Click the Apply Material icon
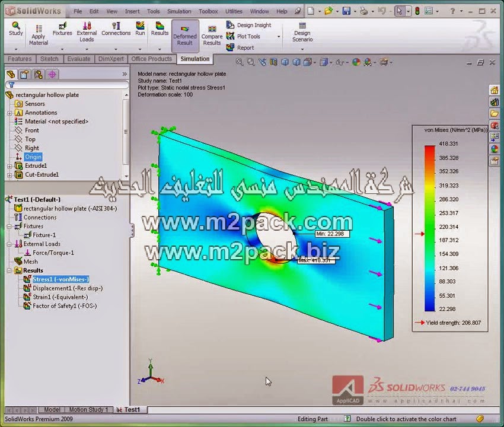Image resolution: width=504 pixels, height=427 pixels. coord(39,28)
